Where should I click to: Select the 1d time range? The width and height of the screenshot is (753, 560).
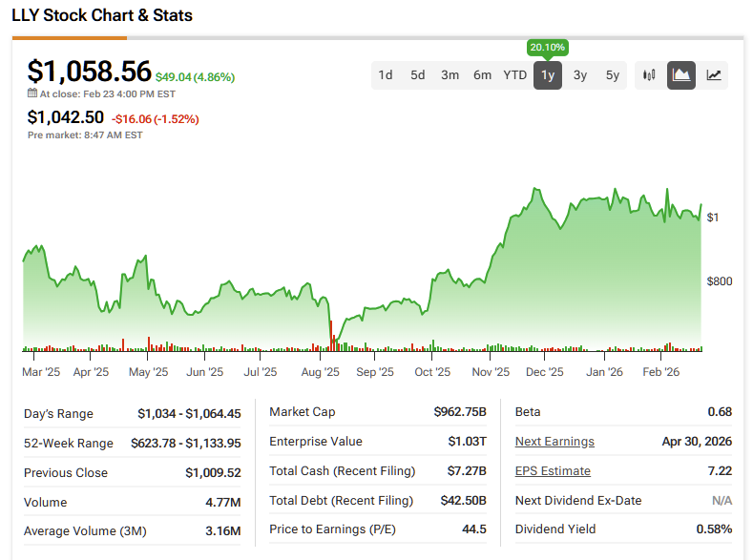386,74
